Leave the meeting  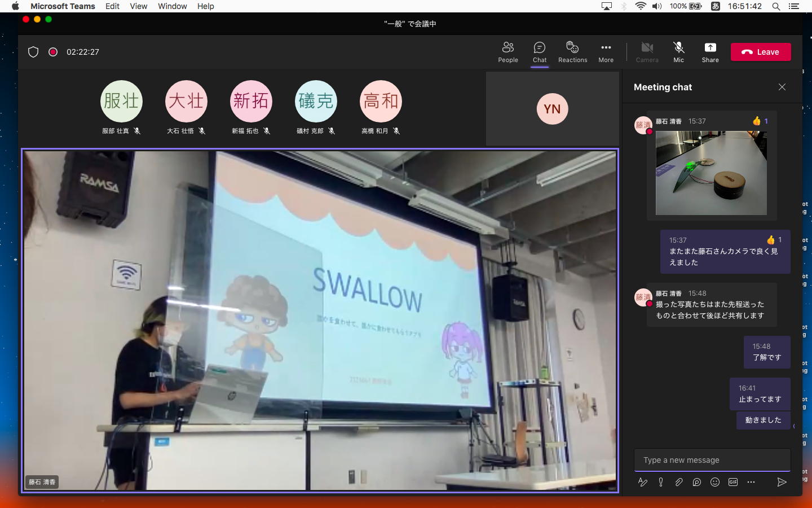tap(761, 52)
